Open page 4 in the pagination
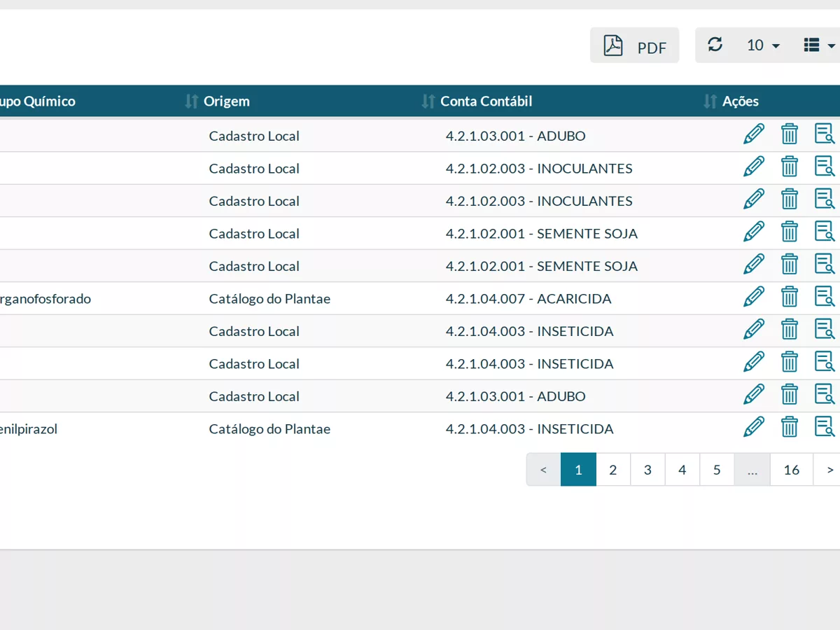The height and width of the screenshot is (630, 840). (x=682, y=470)
